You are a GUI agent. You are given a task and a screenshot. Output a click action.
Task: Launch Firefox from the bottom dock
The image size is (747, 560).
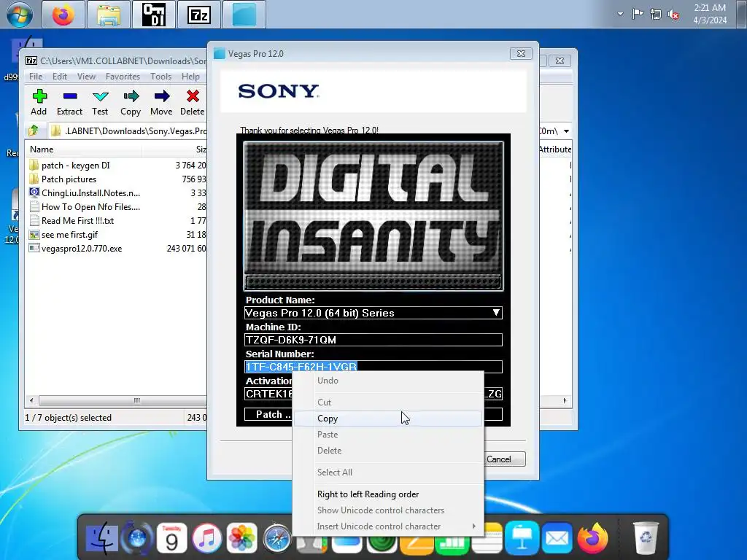point(592,539)
